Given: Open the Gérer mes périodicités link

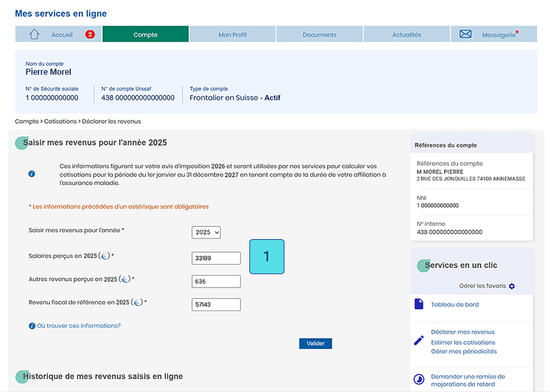Looking at the screenshot, I should [x=464, y=352].
